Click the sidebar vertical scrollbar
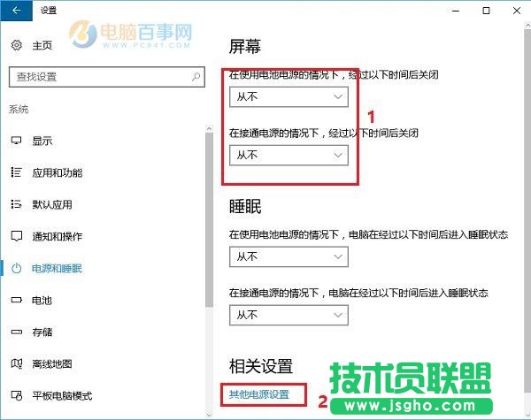The image size is (531, 420). click(209, 221)
